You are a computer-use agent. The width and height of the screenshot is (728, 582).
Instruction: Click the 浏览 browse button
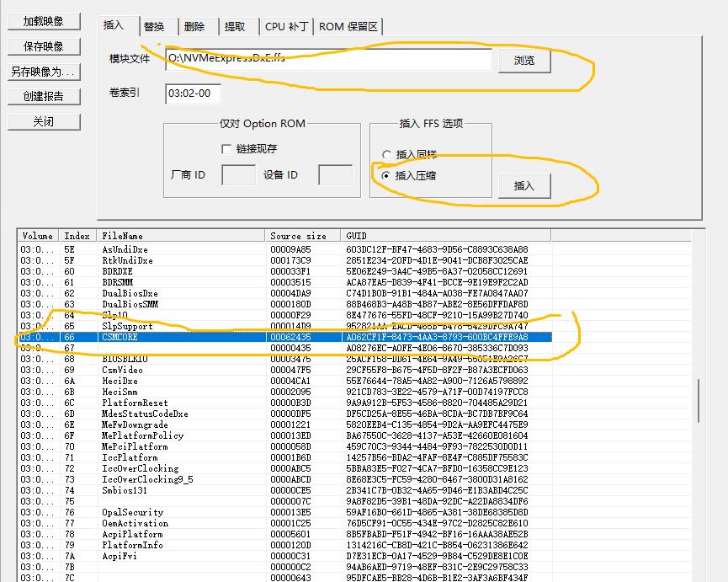[x=524, y=61]
